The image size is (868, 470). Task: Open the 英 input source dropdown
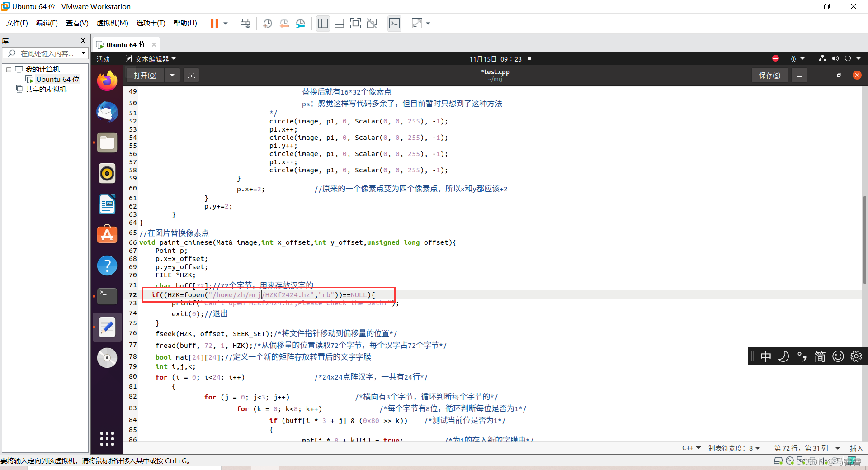pyautogui.click(x=797, y=59)
